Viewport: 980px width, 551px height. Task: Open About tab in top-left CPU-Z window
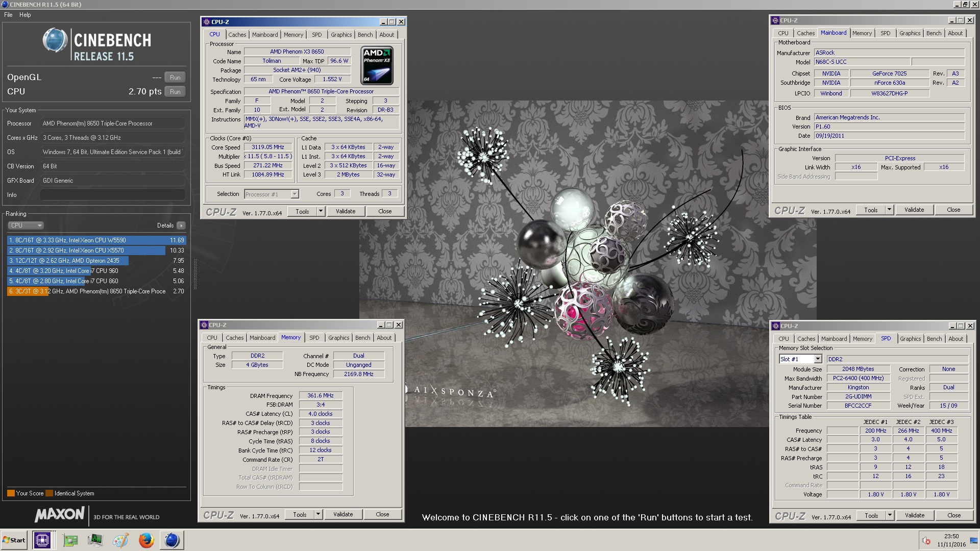(x=386, y=35)
